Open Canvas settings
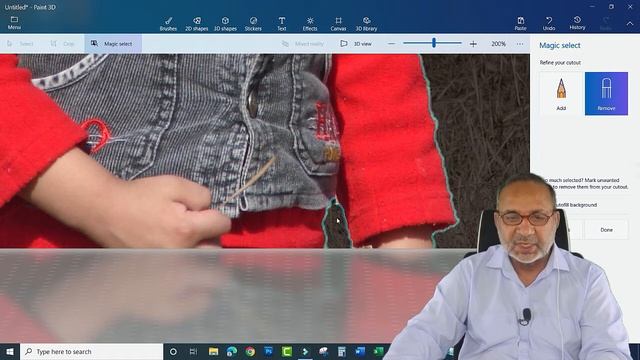This screenshot has height=360, width=640. (338, 24)
